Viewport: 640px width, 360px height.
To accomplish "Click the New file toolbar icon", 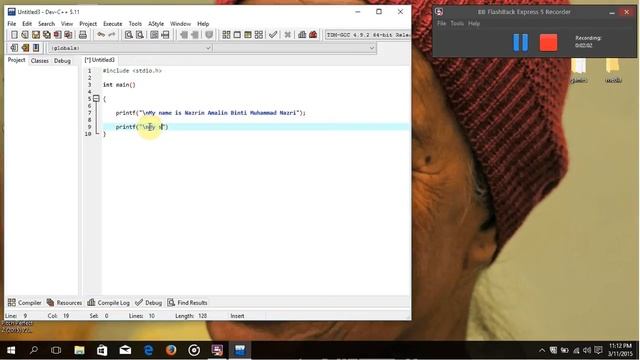I will pyautogui.click(x=14, y=35).
